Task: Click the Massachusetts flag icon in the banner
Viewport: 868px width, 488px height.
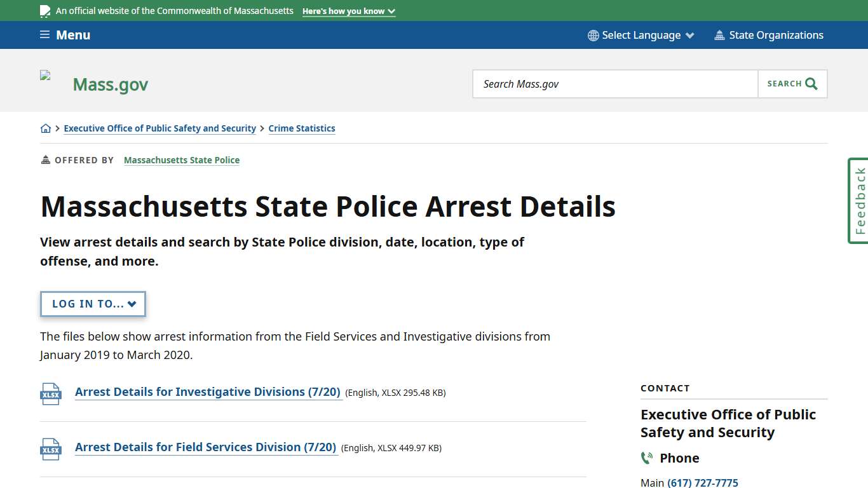Action: point(44,10)
